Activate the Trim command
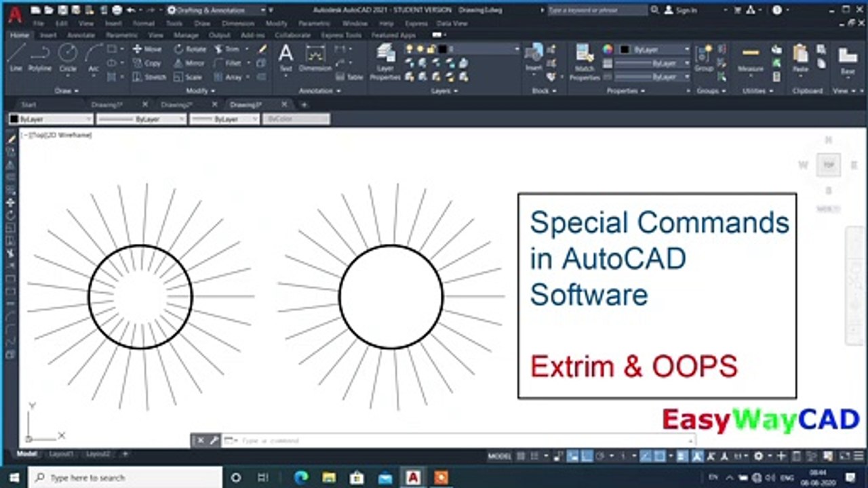This screenshot has width=868, height=488. click(x=227, y=49)
